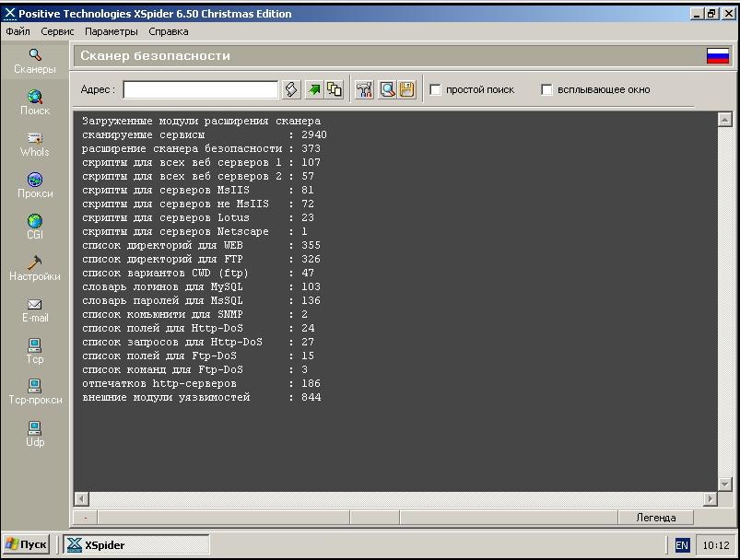Click the vertical scrollbar down arrow

[x=725, y=484]
